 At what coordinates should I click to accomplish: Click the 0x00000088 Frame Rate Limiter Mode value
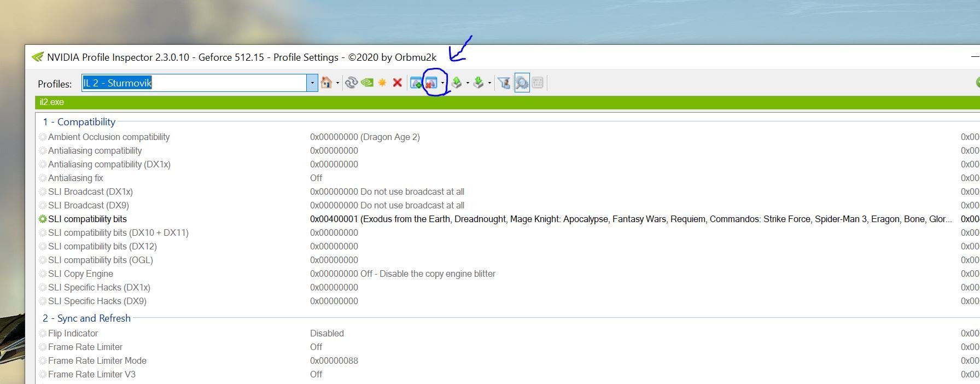coord(334,360)
